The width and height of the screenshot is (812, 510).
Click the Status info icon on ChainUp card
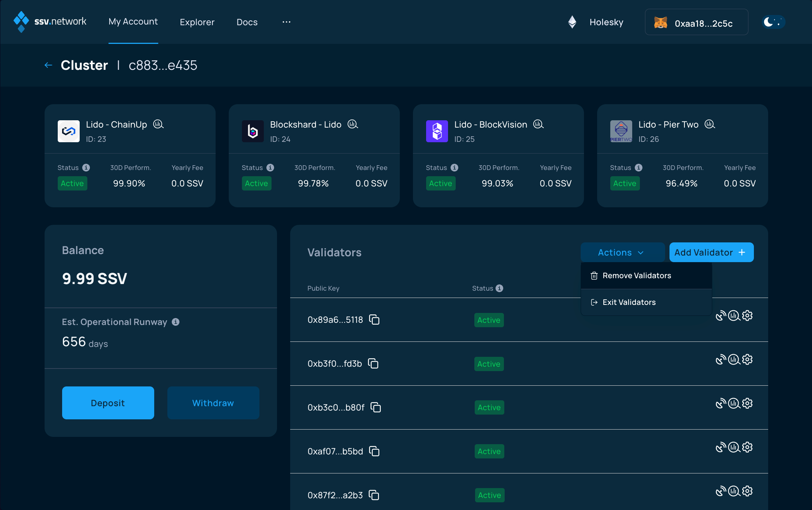pos(86,167)
